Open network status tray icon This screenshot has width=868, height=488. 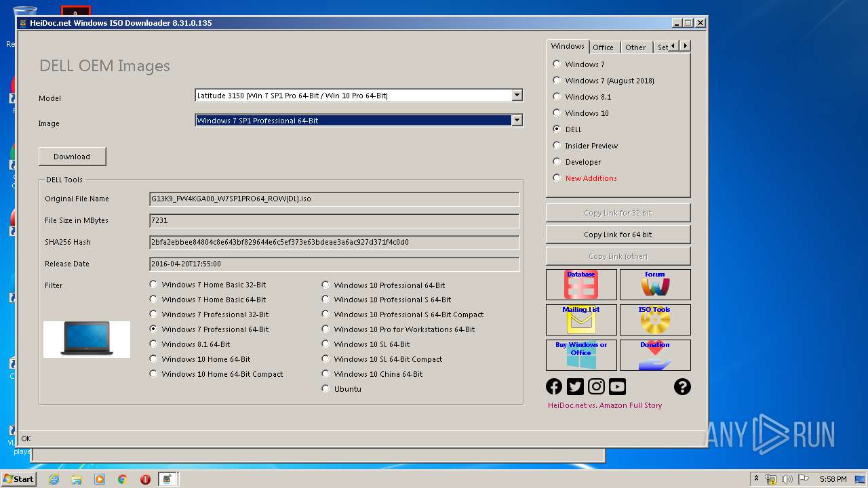(771, 479)
